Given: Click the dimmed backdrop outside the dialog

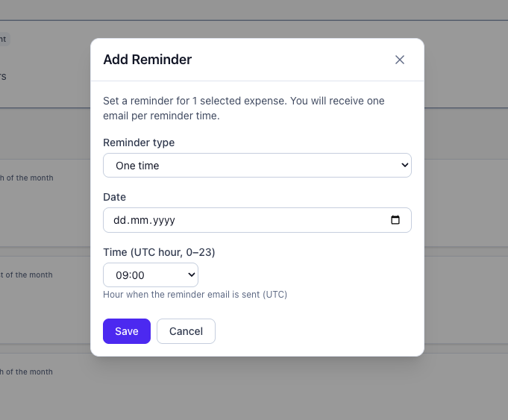Looking at the screenshot, I should 462,224.
